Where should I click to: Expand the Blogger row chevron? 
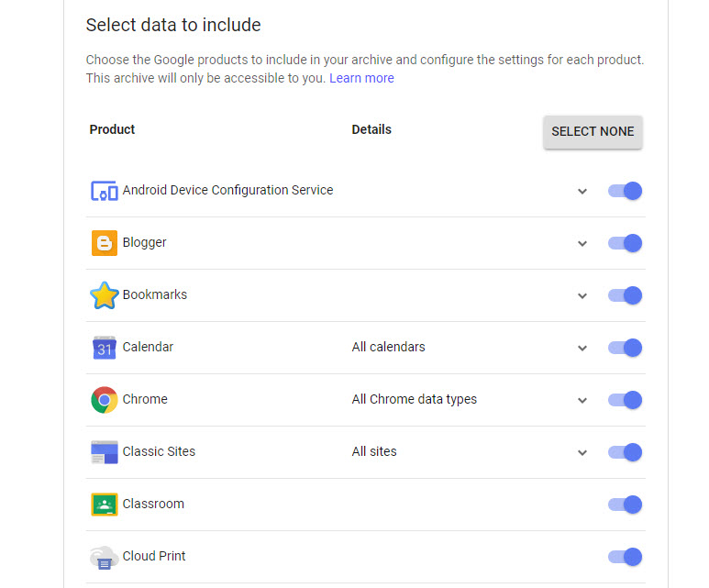pyautogui.click(x=582, y=244)
